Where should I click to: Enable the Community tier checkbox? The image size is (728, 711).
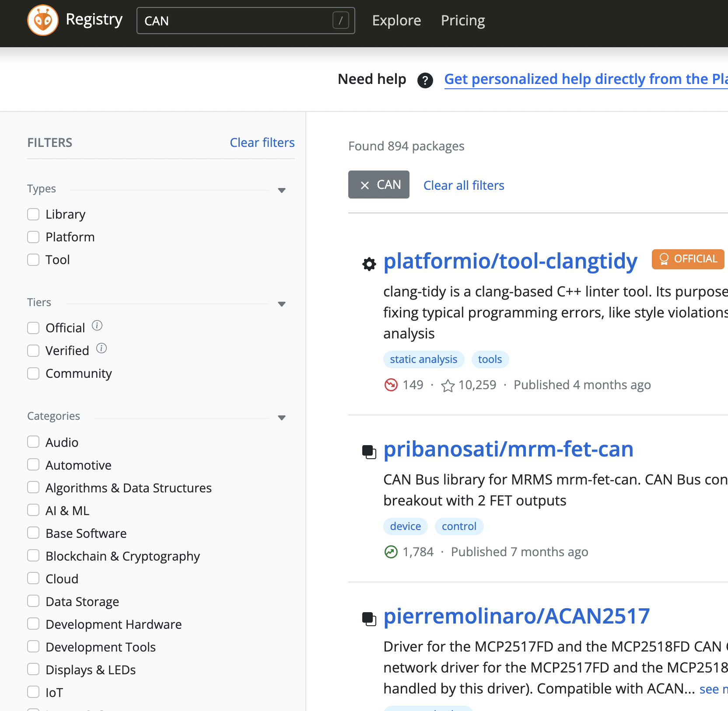coord(33,373)
